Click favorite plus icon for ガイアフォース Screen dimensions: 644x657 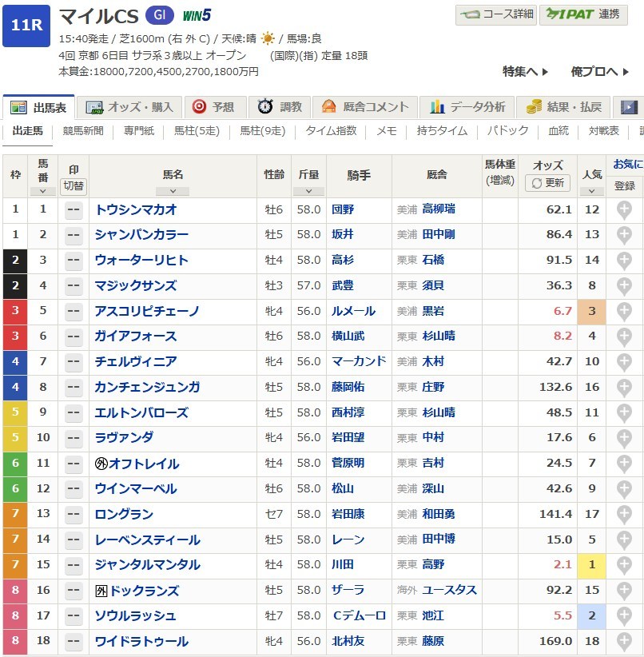point(624,336)
